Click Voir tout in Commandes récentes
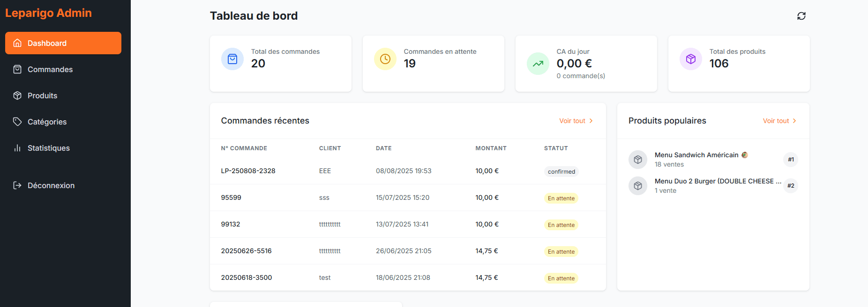This screenshot has width=868, height=307. (576, 121)
